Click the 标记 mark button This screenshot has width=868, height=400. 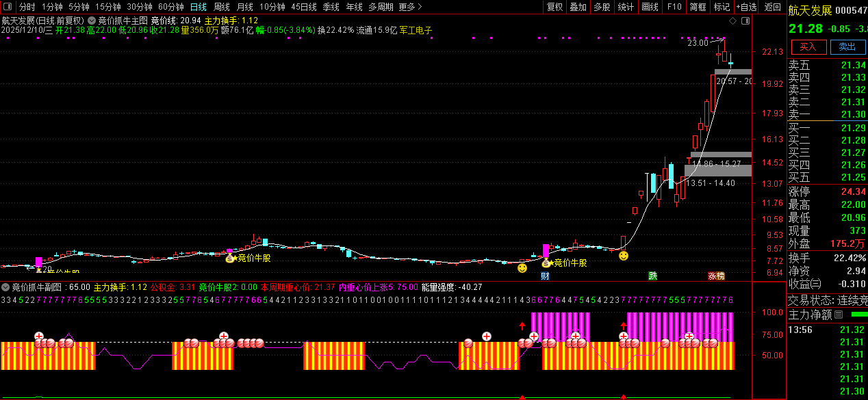[722, 7]
